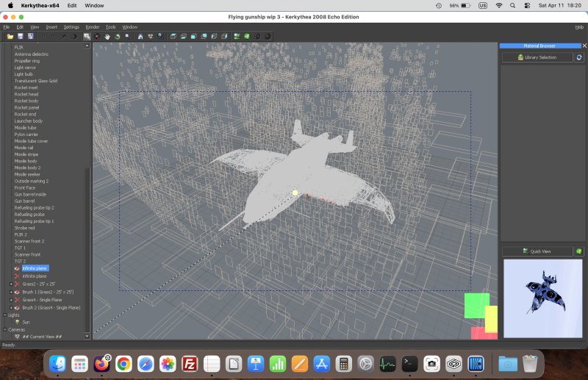Toggle visibility icon of Brush 2 item
This screenshot has width=588, height=380.
tap(17, 308)
